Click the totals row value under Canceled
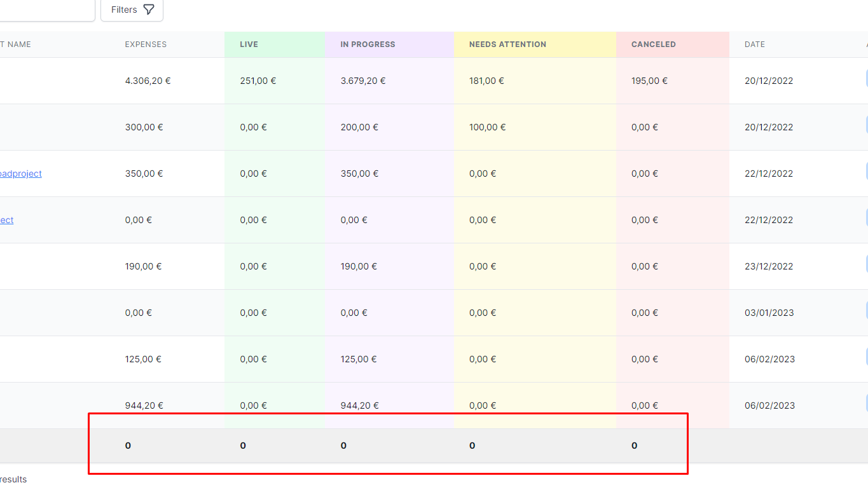868x497 pixels. (634, 446)
